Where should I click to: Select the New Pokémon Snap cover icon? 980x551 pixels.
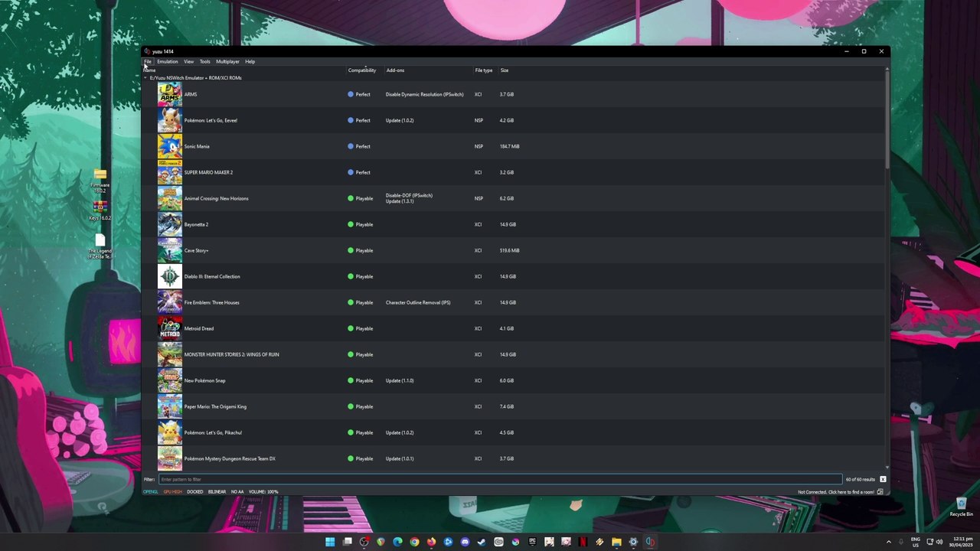(170, 380)
